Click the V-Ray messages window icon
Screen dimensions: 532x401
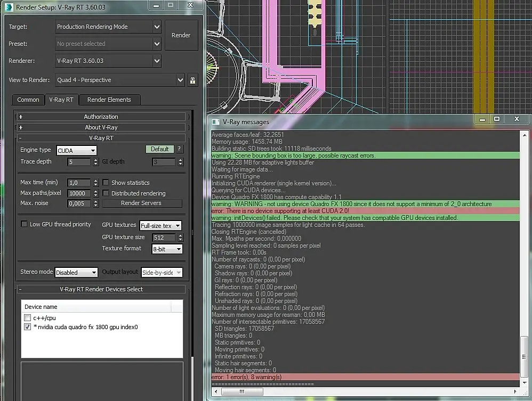pos(215,122)
